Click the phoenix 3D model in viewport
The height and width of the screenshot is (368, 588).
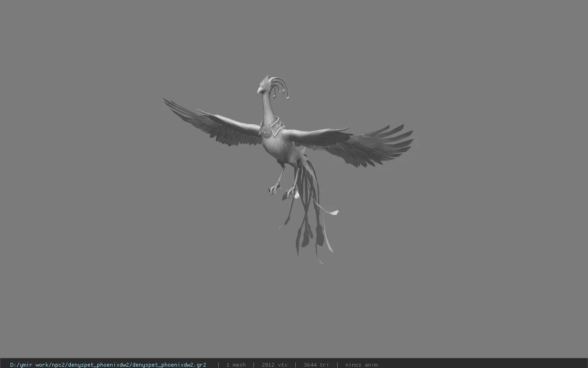[x=288, y=169]
